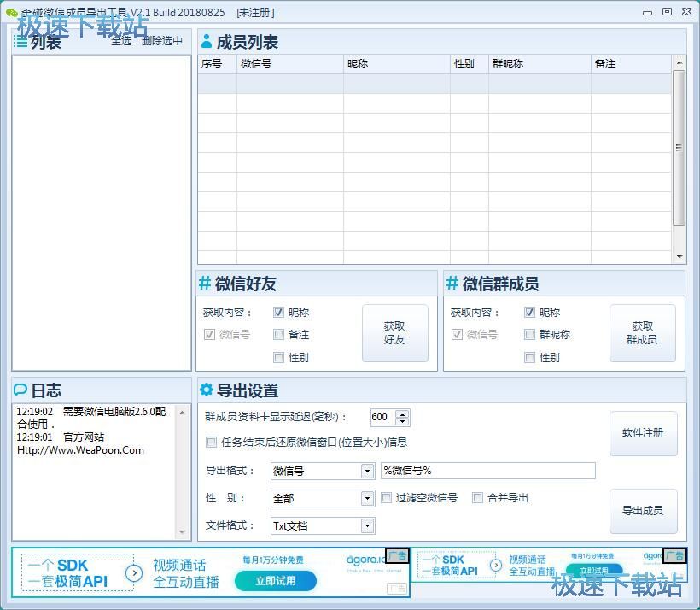Click the hash icon beside 微信群成员

point(452,283)
